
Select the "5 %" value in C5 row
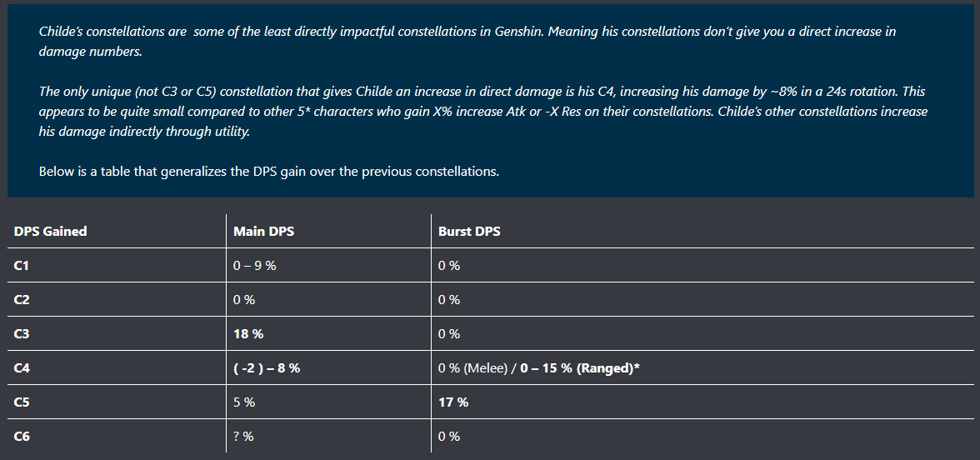point(244,402)
